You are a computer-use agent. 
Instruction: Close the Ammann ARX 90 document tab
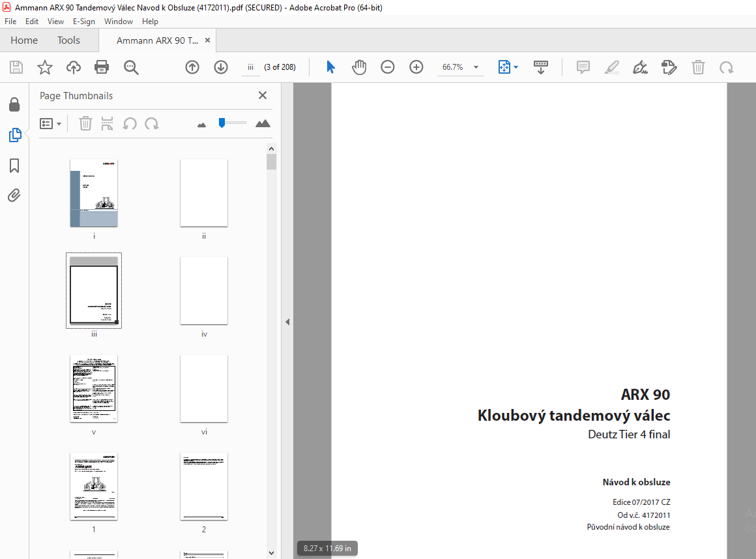pos(207,40)
